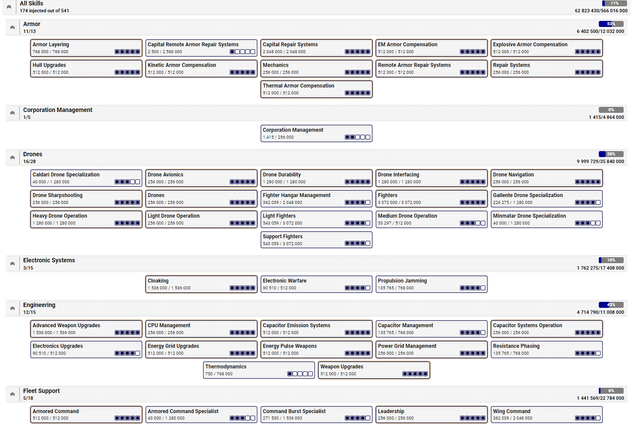
Task: Collapse the Drones skill group
Action: 12,157
